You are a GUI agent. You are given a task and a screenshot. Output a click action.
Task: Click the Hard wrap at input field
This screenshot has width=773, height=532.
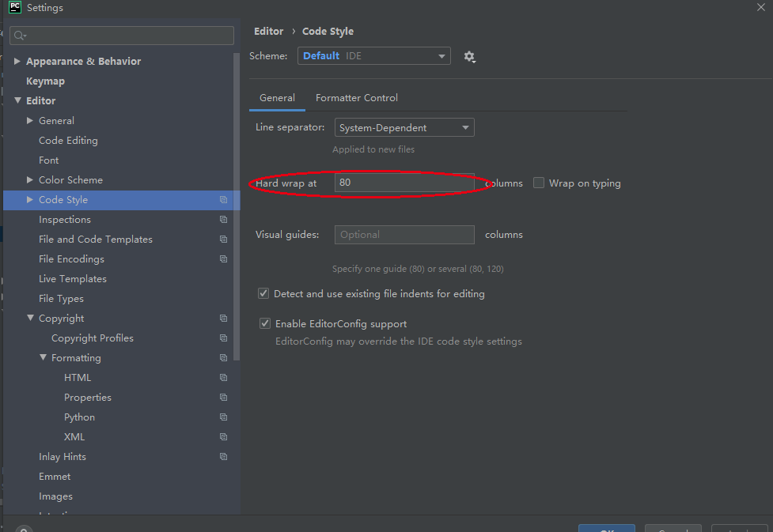404,183
